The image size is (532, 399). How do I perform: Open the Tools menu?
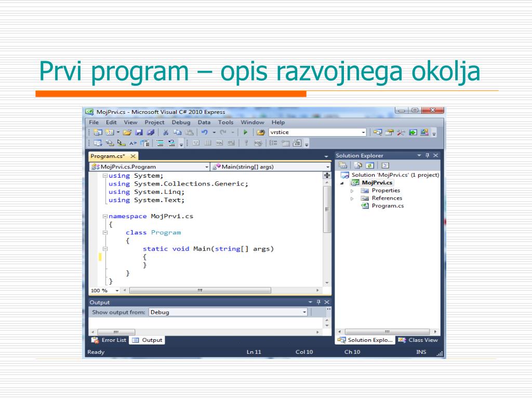pos(225,122)
